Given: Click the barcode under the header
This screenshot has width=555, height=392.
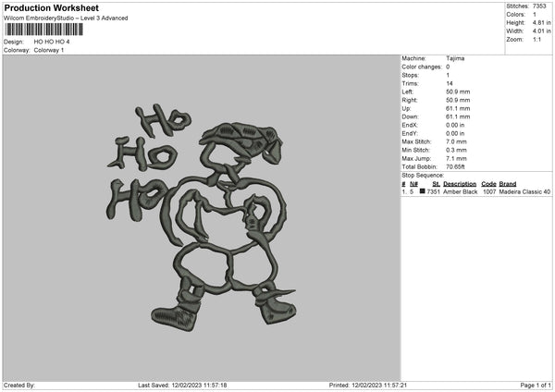Looking at the screenshot, I should tap(43, 30).
